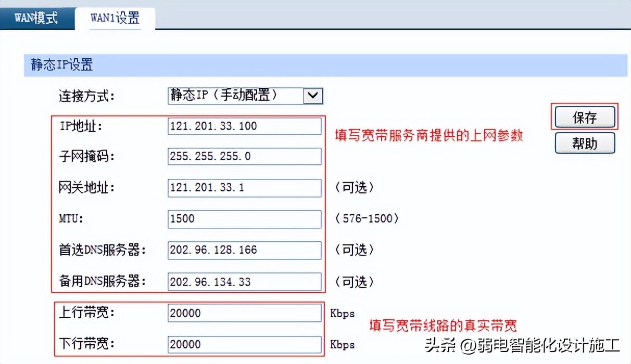Select the 子网掩码 text field
Screen dimensions: 631x364
(244, 157)
